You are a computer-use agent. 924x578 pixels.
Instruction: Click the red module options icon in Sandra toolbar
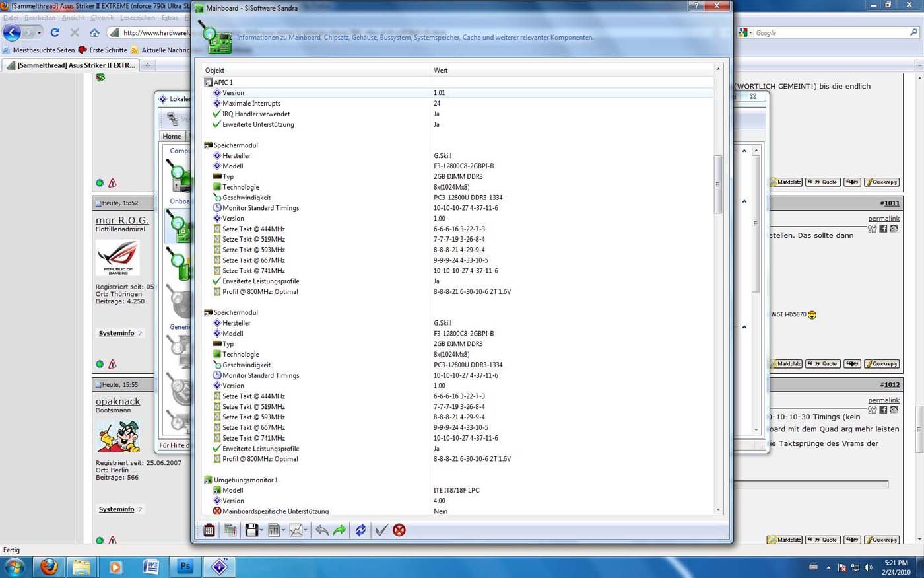(x=209, y=530)
